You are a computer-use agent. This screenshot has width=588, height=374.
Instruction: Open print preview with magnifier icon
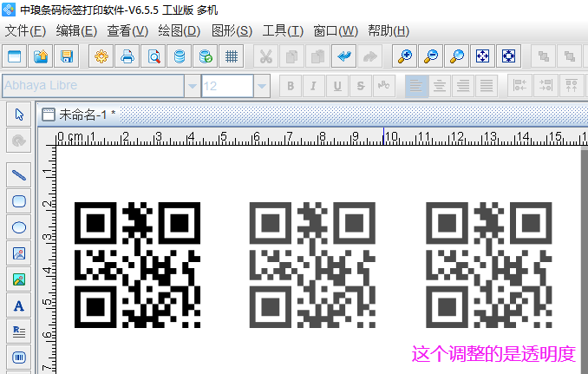point(154,57)
